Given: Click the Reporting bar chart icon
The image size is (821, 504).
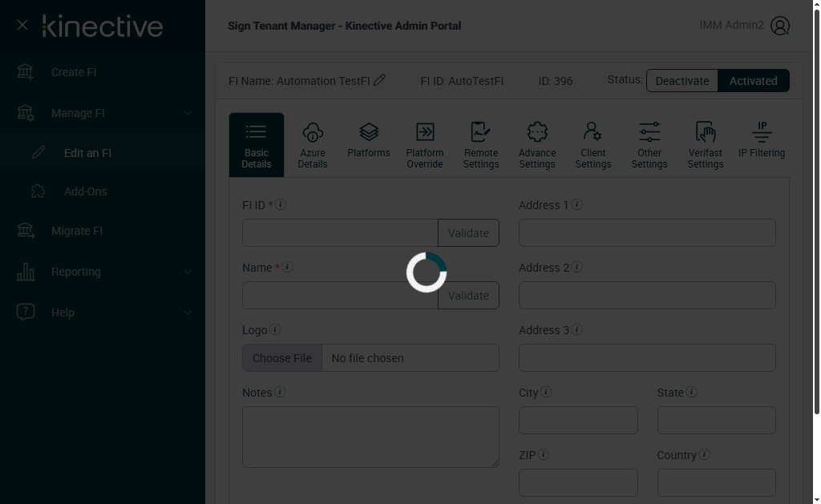Looking at the screenshot, I should 25,272.
